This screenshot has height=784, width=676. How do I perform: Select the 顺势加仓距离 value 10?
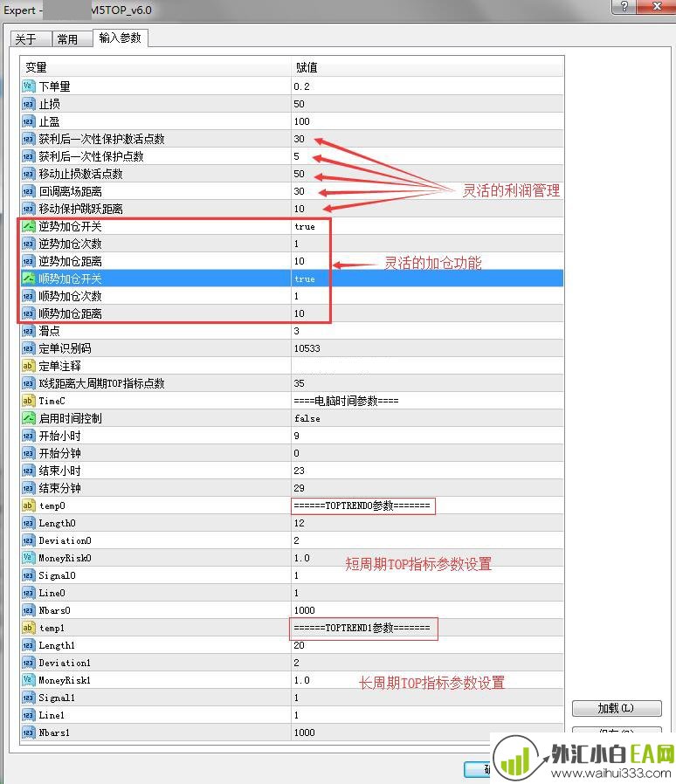pyautogui.click(x=427, y=313)
